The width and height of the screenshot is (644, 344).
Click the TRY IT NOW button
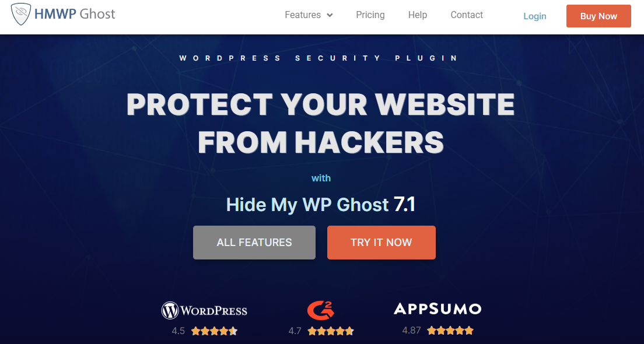coord(381,242)
